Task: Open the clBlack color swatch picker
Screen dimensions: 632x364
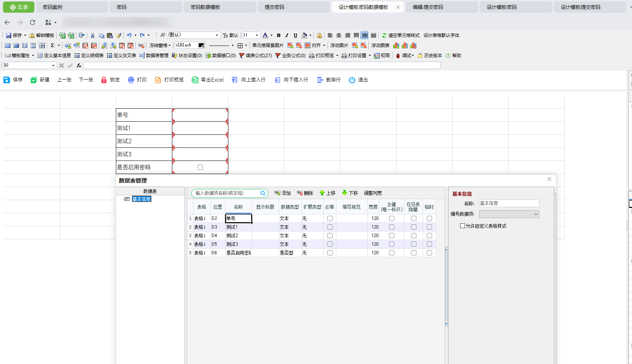Action: tap(201, 45)
